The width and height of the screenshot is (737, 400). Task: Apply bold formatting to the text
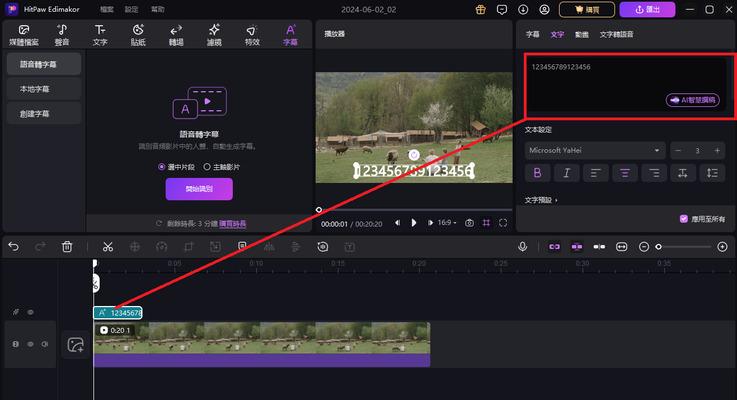pos(537,173)
